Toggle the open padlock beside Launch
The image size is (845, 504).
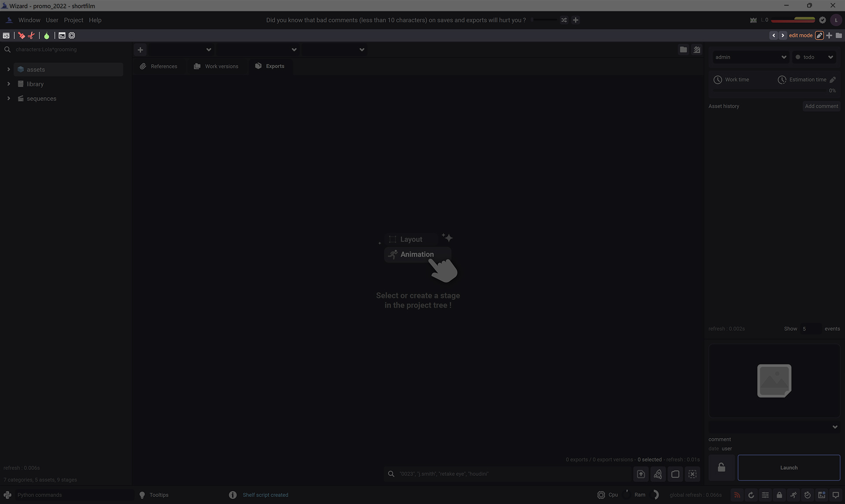coord(721,467)
